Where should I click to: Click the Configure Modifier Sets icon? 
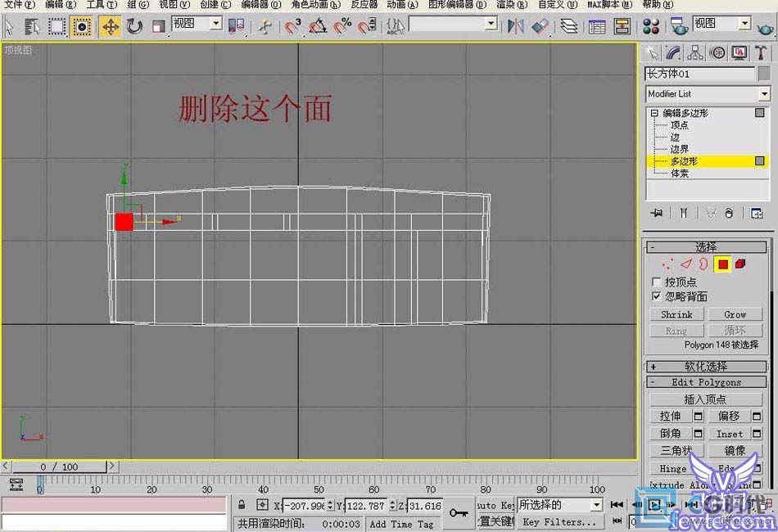756,213
